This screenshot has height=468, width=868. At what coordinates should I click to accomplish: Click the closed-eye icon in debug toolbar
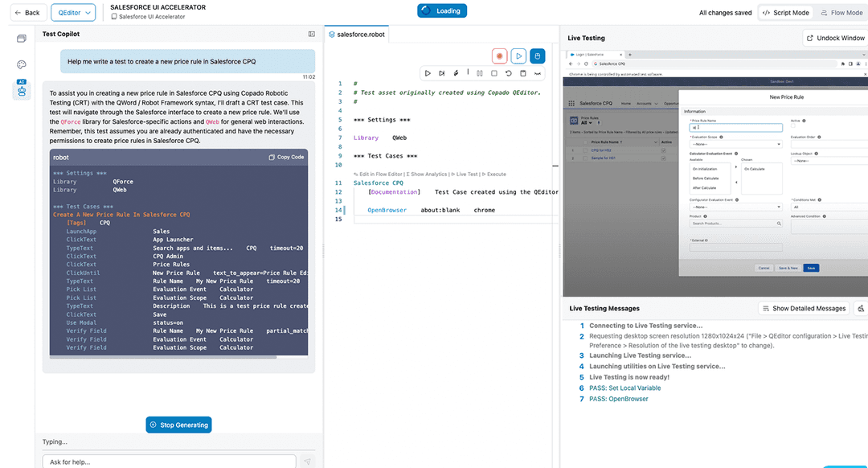pos(538,73)
